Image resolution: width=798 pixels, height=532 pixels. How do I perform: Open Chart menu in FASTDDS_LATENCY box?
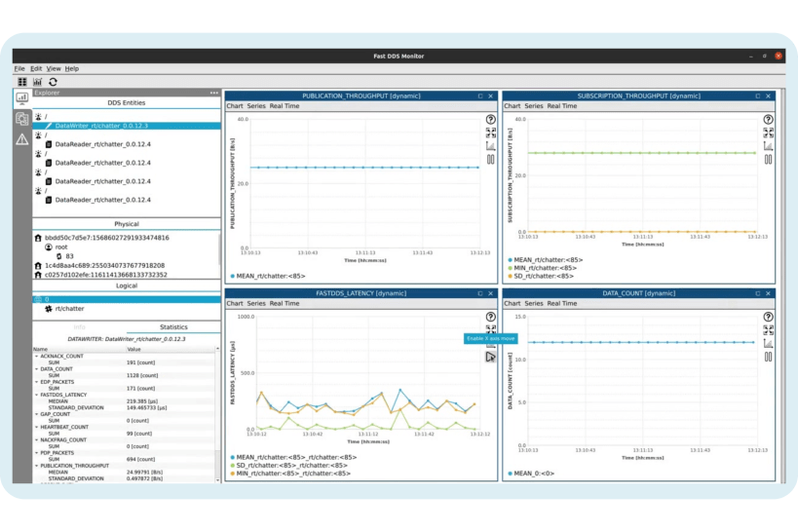point(235,303)
